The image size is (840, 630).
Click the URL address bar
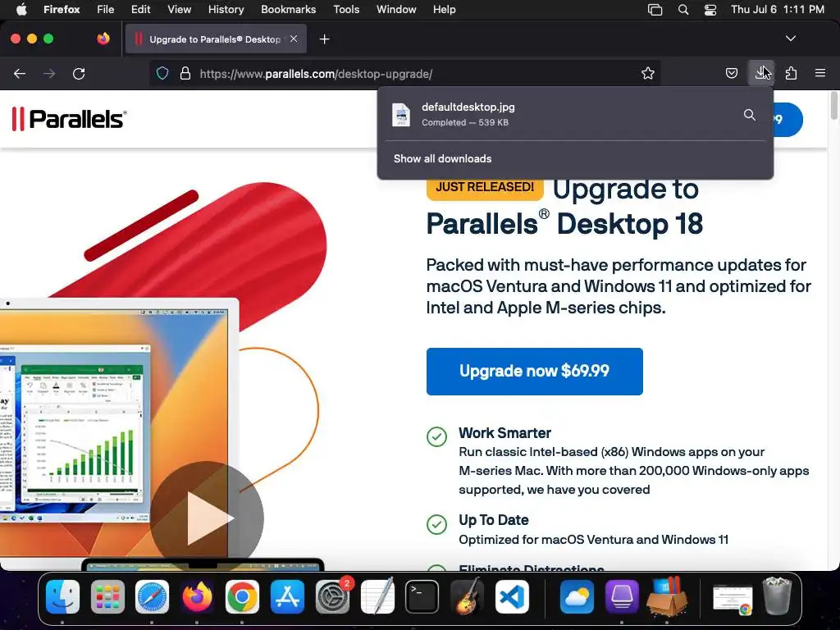405,73
